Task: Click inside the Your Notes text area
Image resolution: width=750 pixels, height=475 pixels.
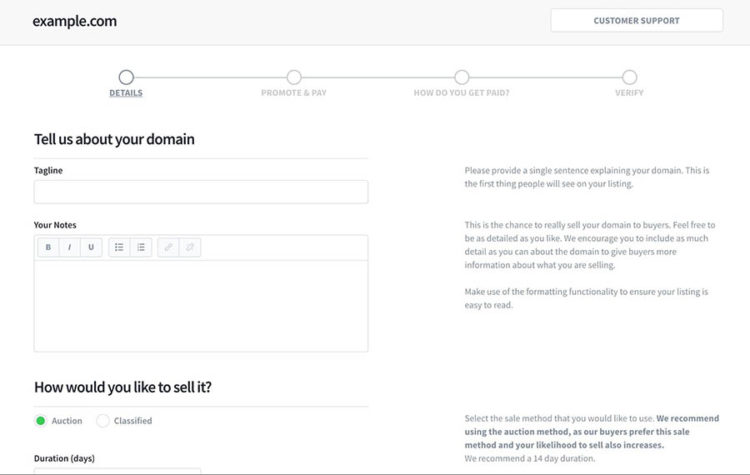Action: [x=201, y=305]
